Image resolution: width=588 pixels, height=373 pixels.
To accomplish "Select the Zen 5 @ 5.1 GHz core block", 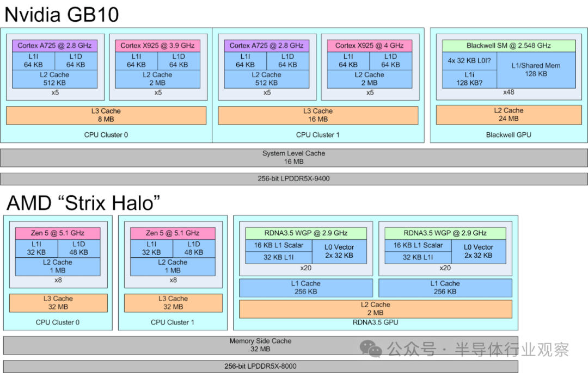I will [57, 233].
